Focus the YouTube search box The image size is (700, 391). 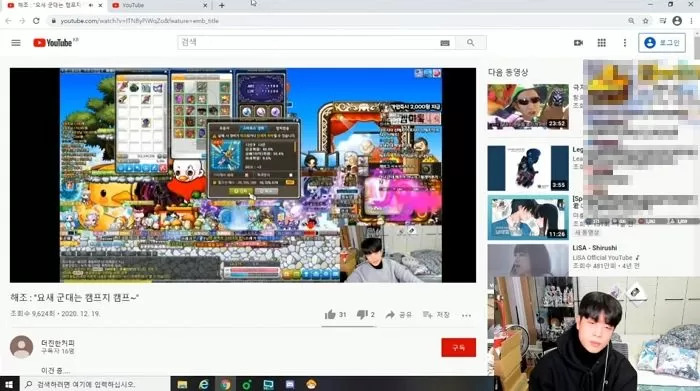click(x=308, y=42)
